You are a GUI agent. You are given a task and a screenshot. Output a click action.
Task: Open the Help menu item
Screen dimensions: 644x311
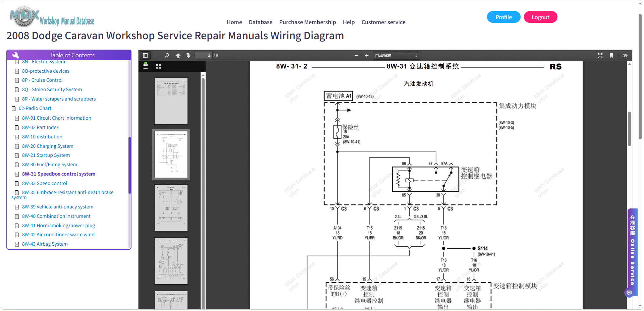point(349,22)
